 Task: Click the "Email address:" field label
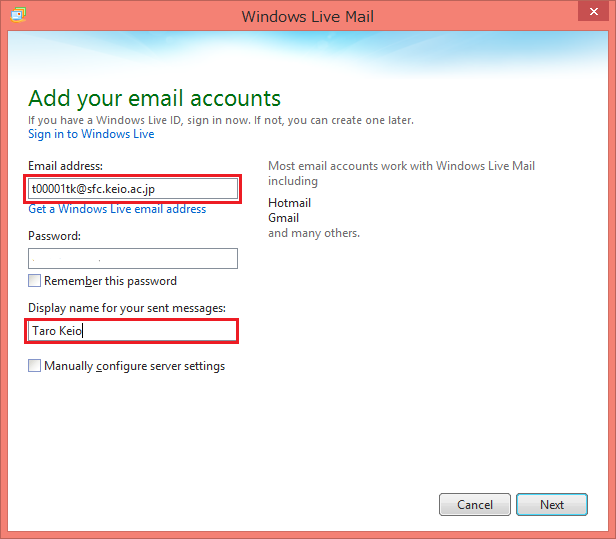tap(66, 166)
